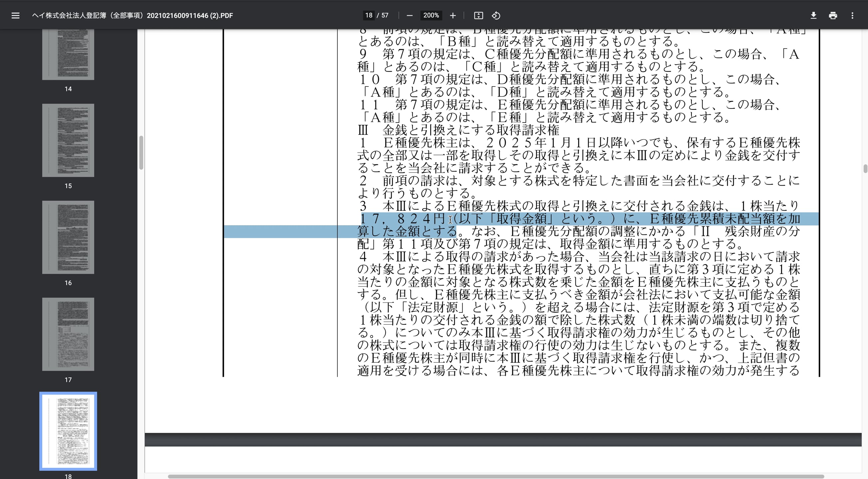The height and width of the screenshot is (479, 868).
Task: Click the document file name title
Action: click(x=133, y=16)
